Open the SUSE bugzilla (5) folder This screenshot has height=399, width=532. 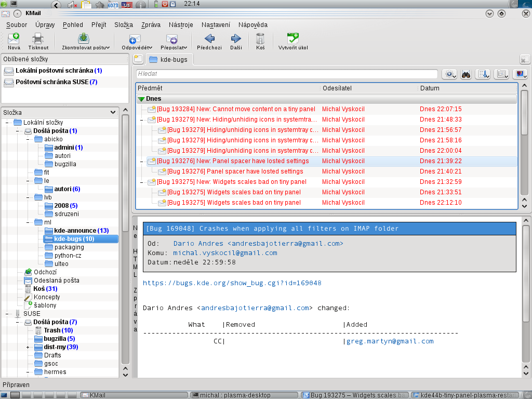coord(55,339)
